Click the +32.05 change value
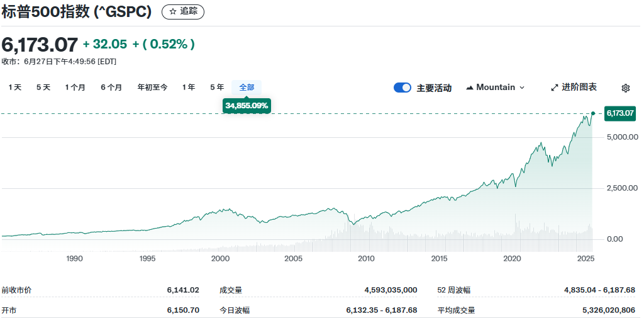This screenshot has width=644, height=318. click(105, 44)
